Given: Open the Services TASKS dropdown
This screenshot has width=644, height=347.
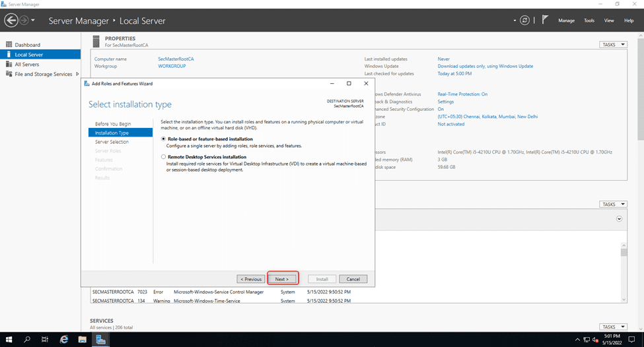Looking at the screenshot, I should click(x=613, y=327).
